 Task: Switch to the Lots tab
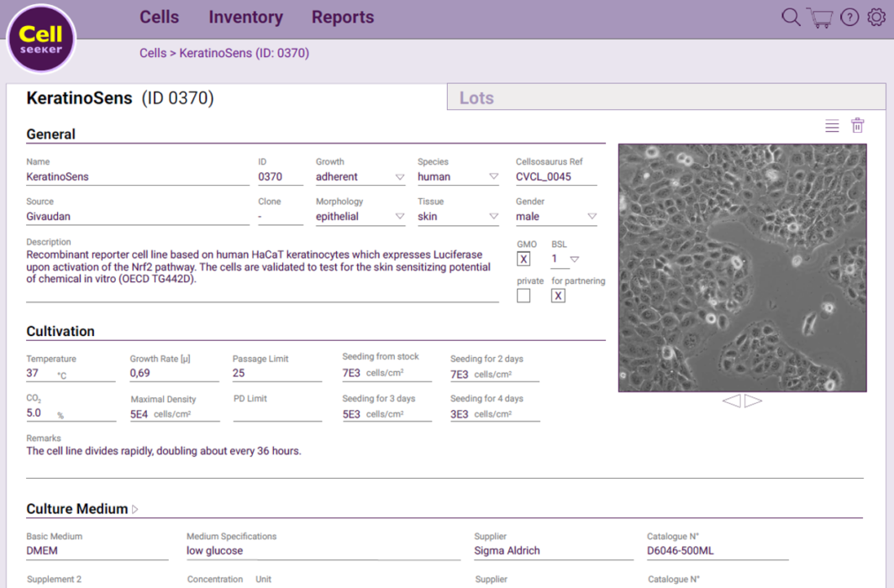point(476,97)
